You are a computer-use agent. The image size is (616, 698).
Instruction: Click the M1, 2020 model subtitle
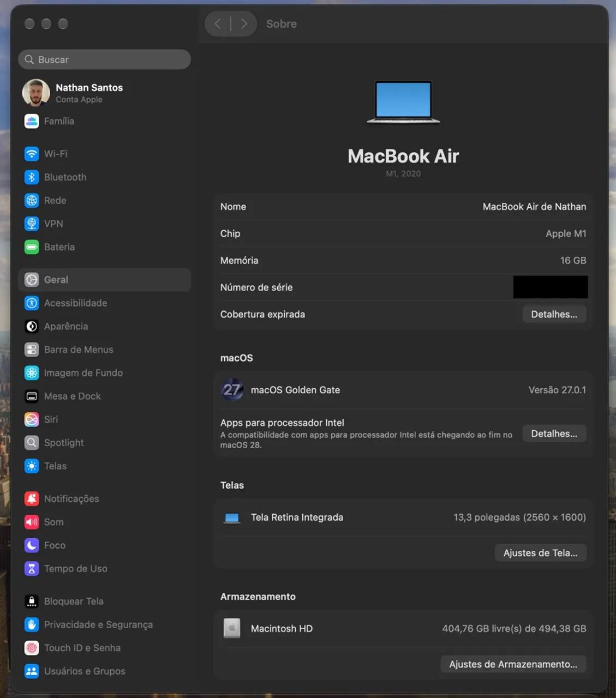tap(403, 173)
